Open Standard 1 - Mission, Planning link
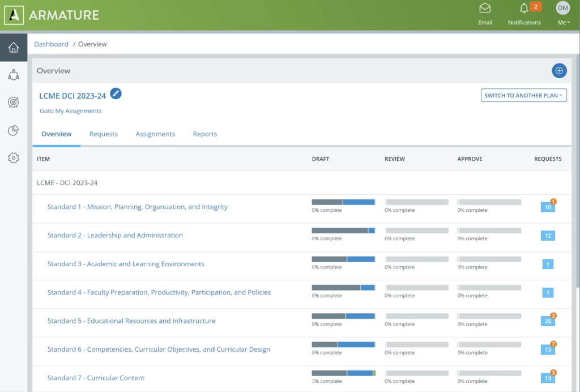This screenshot has width=580, height=392. pyautogui.click(x=138, y=207)
